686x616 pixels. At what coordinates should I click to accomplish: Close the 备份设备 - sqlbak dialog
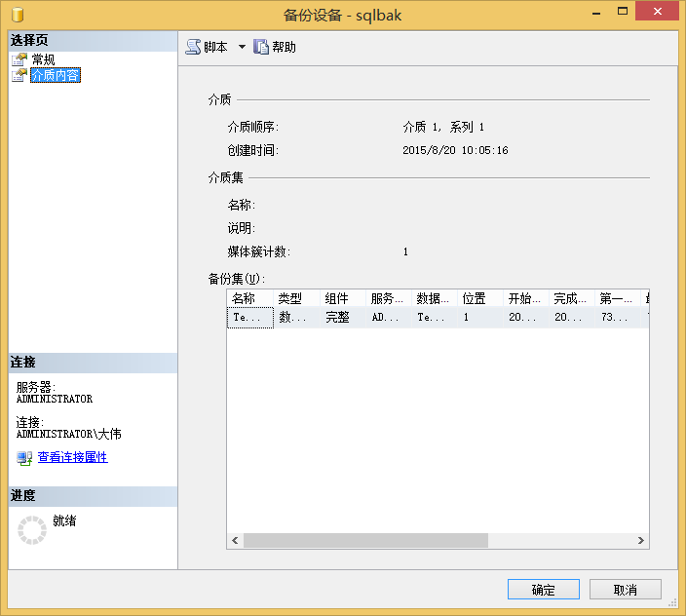point(658,12)
